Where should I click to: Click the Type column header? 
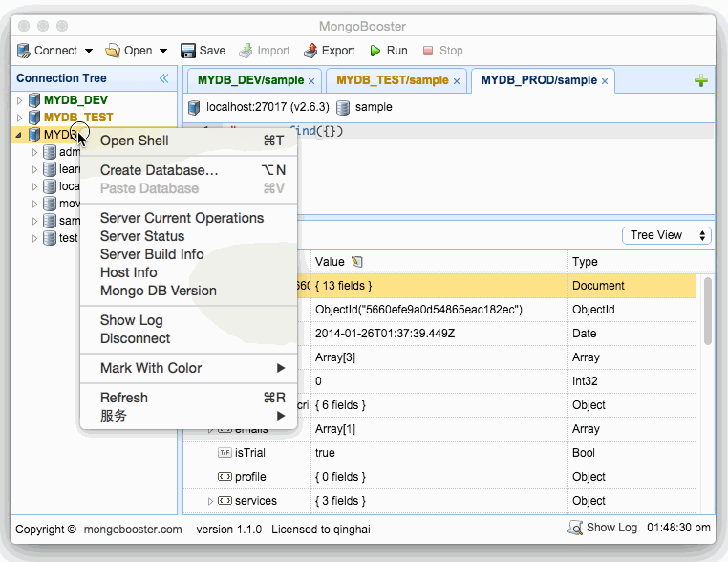pyautogui.click(x=632, y=262)
